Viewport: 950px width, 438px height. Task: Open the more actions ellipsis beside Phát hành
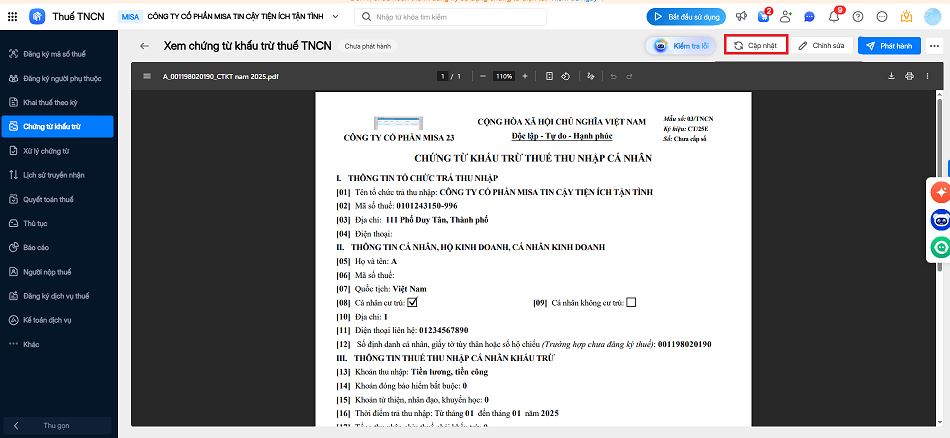(x=933, y=45)
